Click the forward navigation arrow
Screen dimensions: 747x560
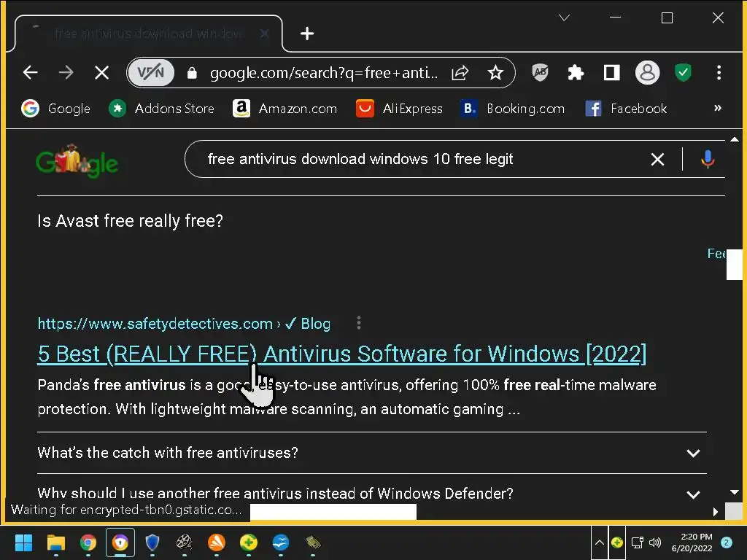coord(66,72)
